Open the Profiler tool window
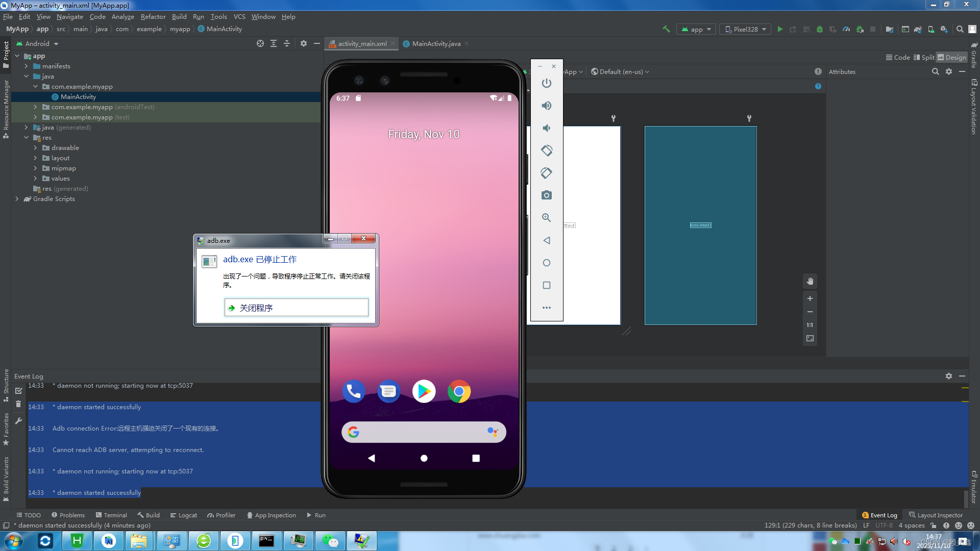The image size is (980, 551). pos(221,515)
